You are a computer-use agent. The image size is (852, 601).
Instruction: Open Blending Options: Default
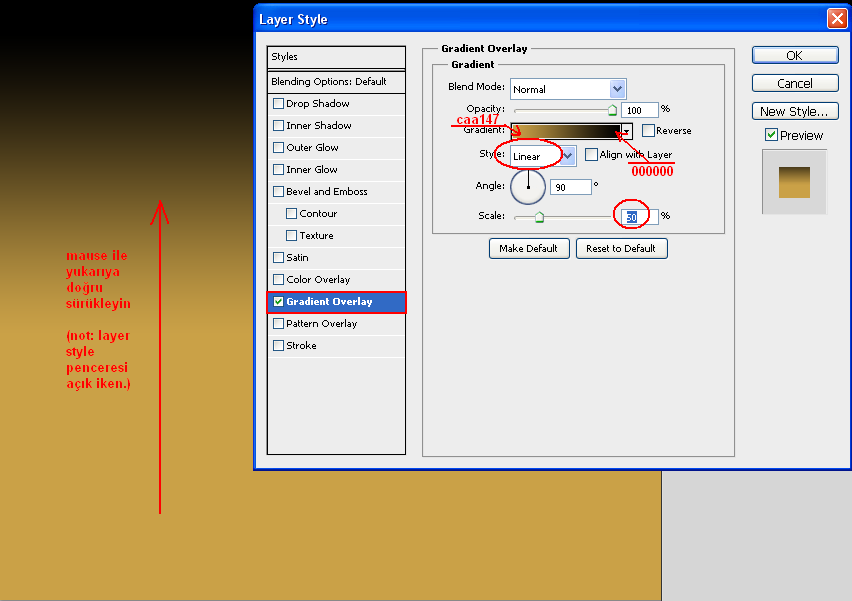tap(336, 82)
